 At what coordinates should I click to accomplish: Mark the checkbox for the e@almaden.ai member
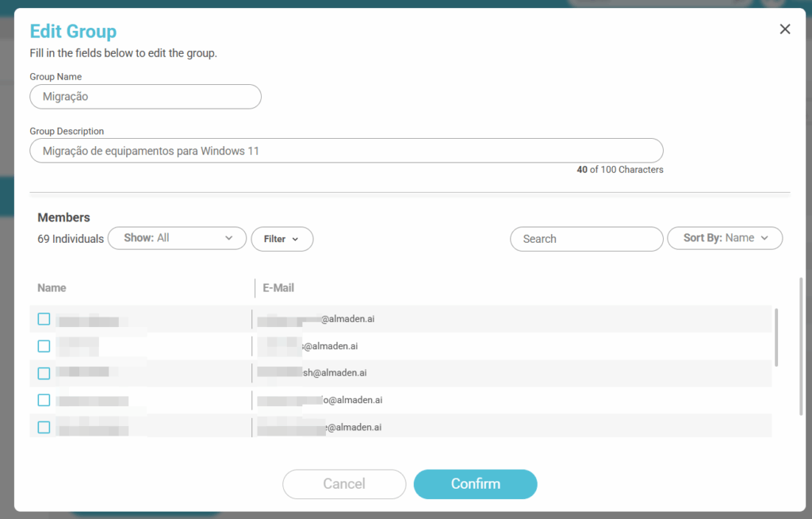coord(44,427)
